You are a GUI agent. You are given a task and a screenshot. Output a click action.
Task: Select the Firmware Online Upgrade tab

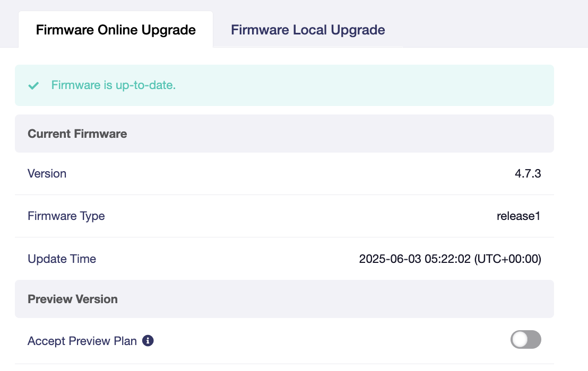(x=116, y=30)
